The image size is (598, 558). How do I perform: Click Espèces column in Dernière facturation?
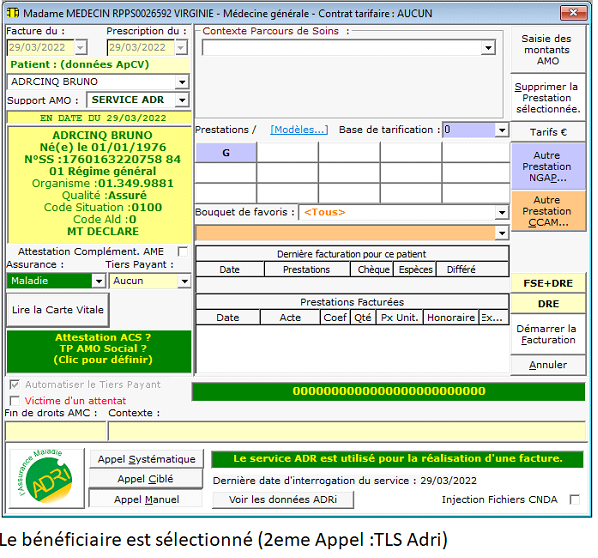click(415, 269)
